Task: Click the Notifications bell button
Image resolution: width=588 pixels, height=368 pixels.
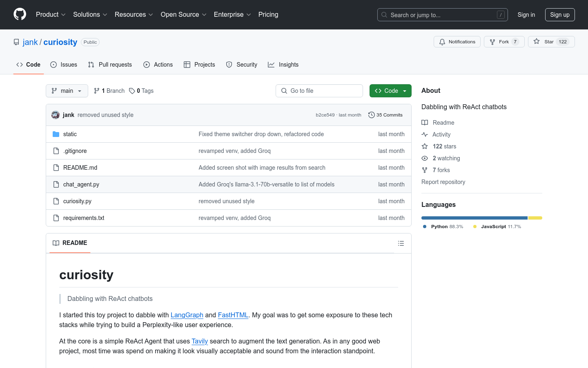Action: point(457,42)
